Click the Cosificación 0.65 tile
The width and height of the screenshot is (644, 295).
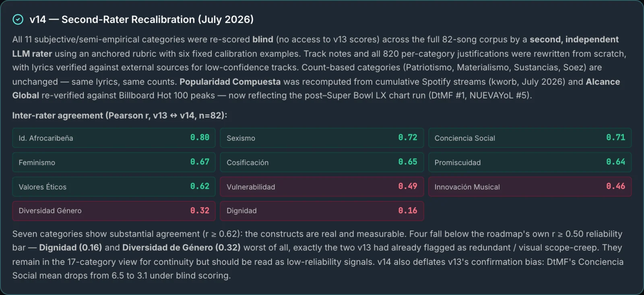322,162
